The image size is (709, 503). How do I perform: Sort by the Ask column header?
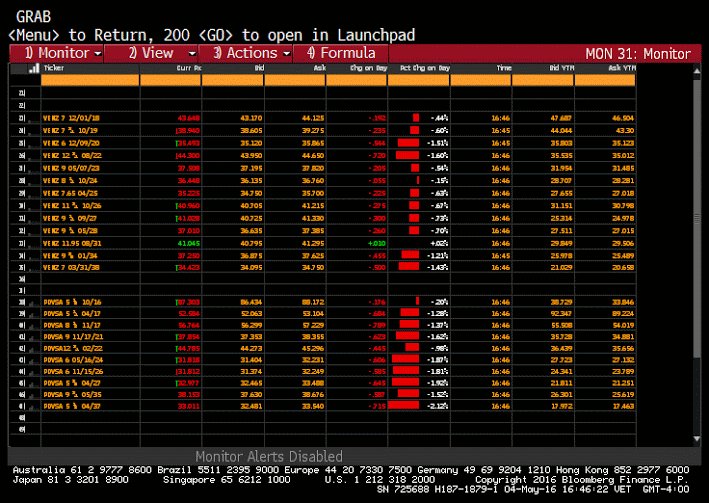[321, 68]
